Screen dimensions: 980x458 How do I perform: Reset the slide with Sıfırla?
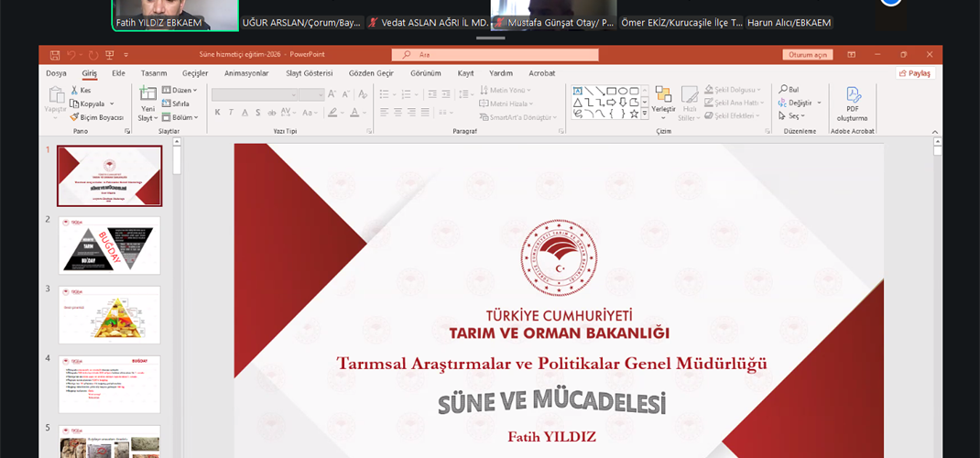tap(176, 104)
